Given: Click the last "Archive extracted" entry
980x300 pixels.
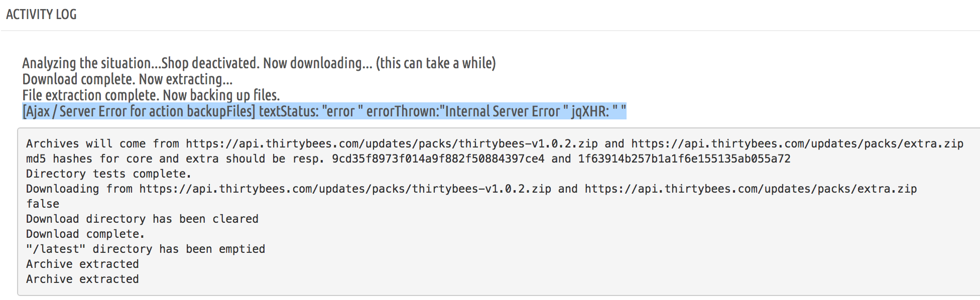Looking at the screenshot, I should click(x=82, y=279).
